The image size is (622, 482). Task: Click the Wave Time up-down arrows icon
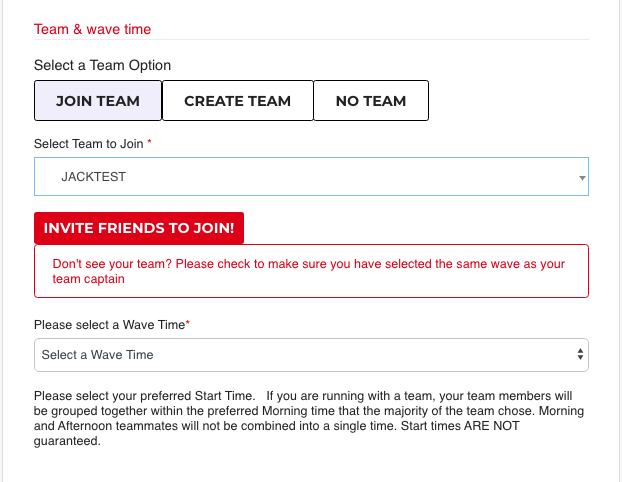tap(580, 354)
